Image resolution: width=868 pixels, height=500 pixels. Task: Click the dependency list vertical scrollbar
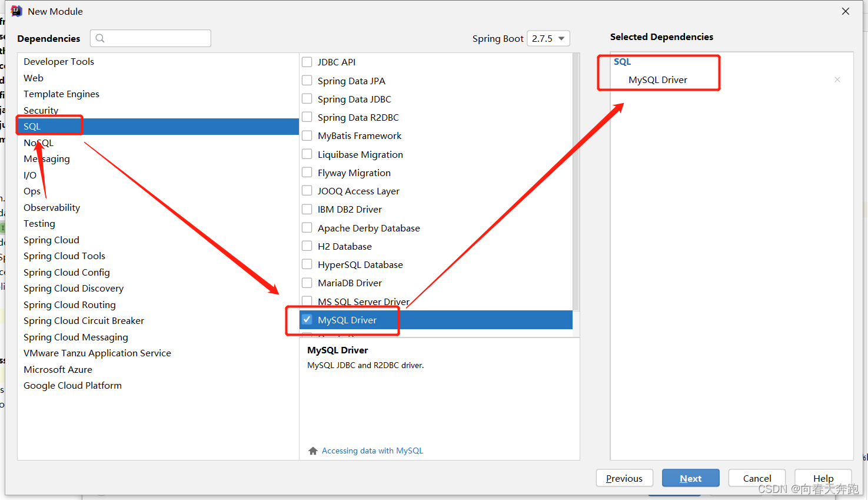coord(576,183)
